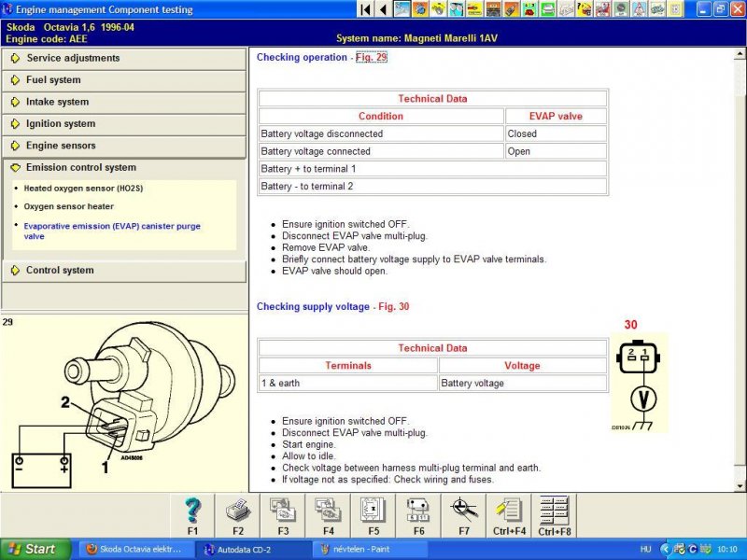Click the 'Terminals' column header
The width and height of the screenshot is (747, 560).
[347, 366]
